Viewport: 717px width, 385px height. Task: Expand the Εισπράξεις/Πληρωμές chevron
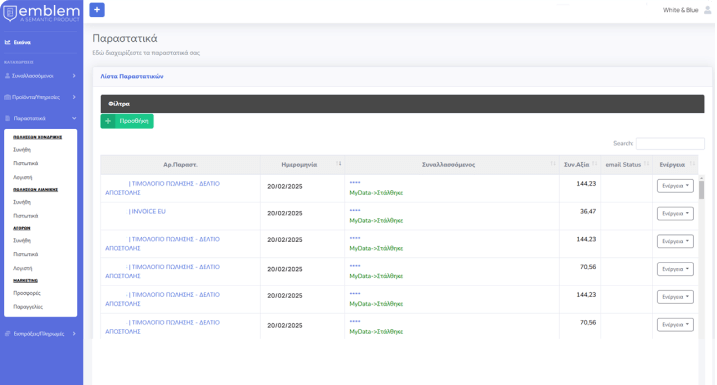(x=74, y=334)
